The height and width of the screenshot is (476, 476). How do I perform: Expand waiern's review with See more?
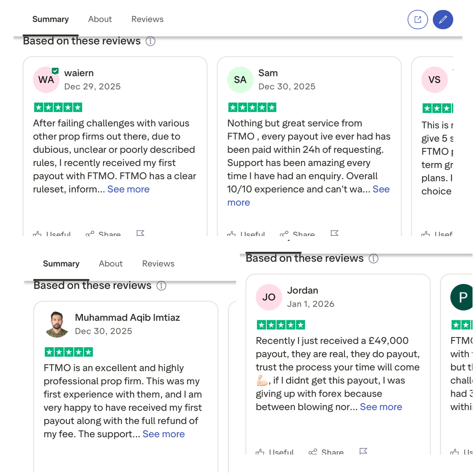click(128, 189)
